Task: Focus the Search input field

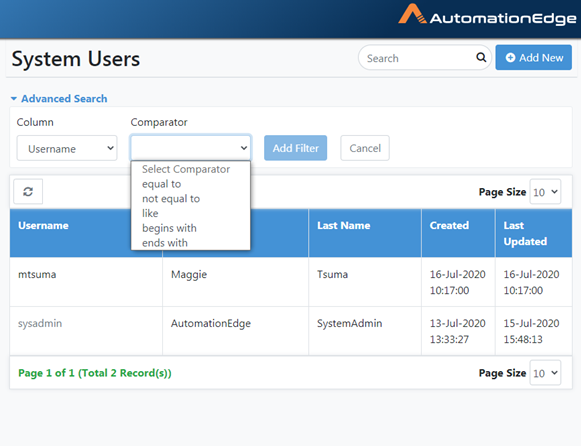Action: 419,58
